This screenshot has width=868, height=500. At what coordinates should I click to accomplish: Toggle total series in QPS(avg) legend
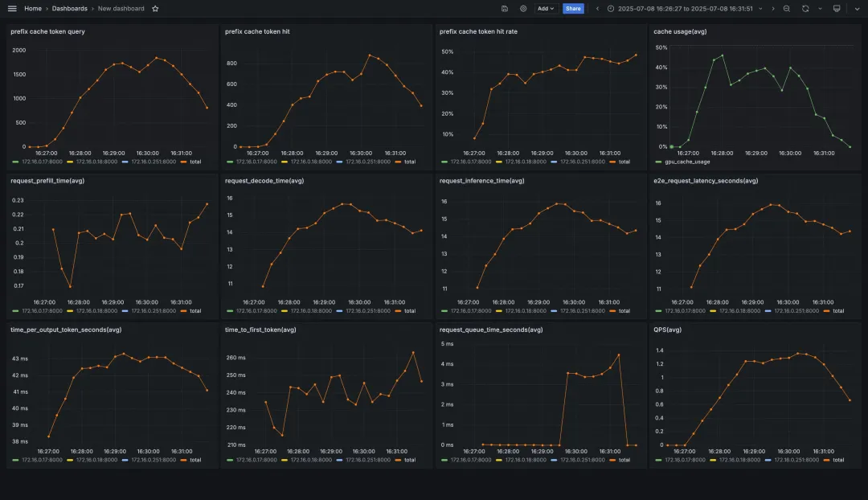(x=833, y=460)
